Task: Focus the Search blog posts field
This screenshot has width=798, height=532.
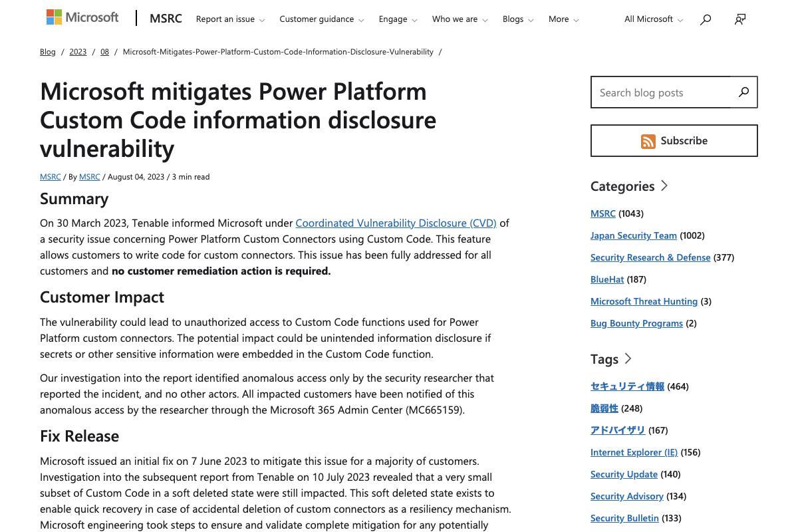Action: tap(660, 92)
